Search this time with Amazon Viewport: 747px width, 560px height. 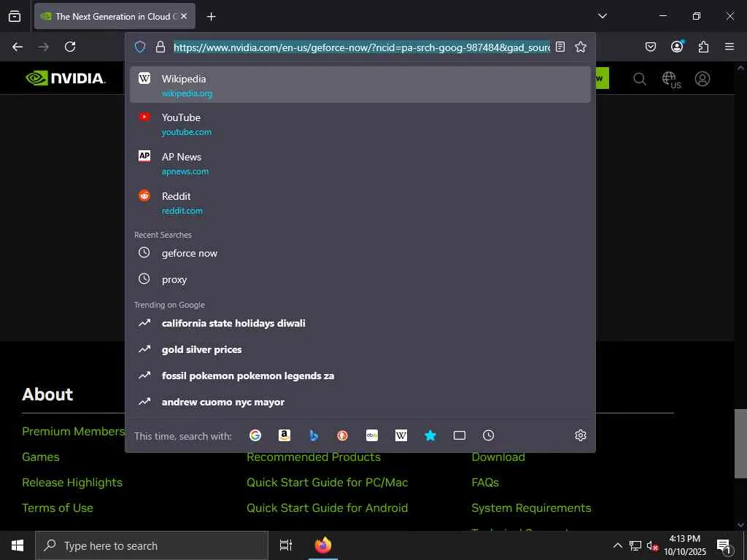point(285,435)
